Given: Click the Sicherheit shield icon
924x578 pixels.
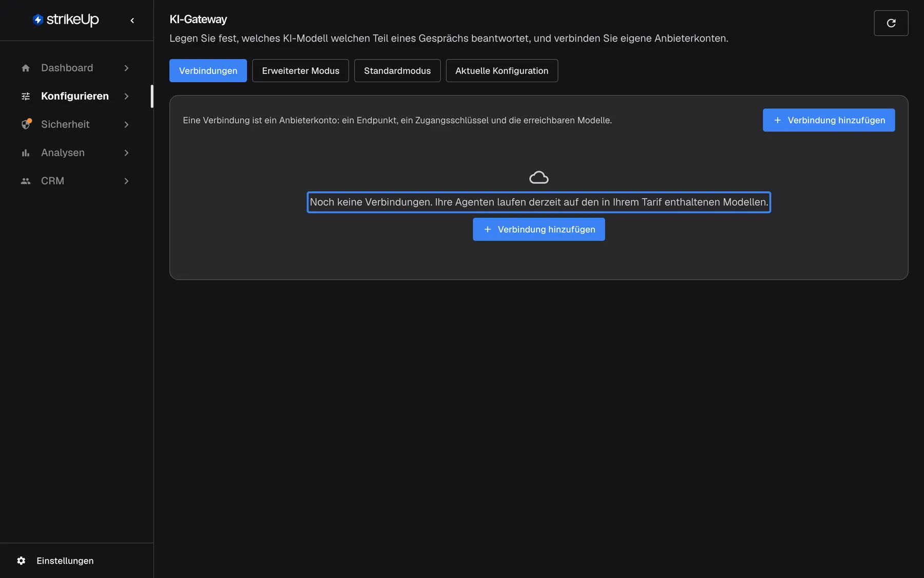Looking at the screenshot, I should click(26, 124).
